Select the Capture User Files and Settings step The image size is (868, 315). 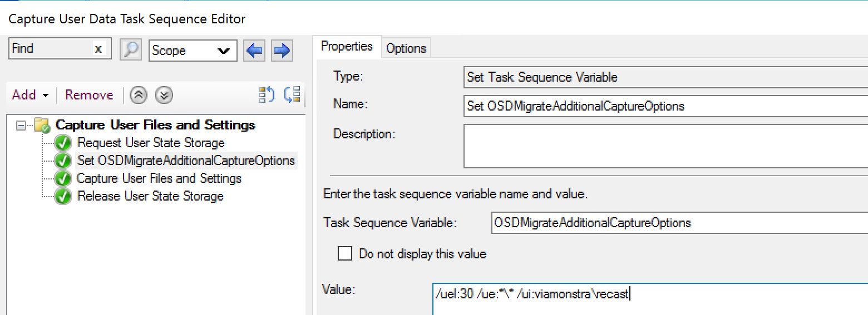click(x=159, y=178)
